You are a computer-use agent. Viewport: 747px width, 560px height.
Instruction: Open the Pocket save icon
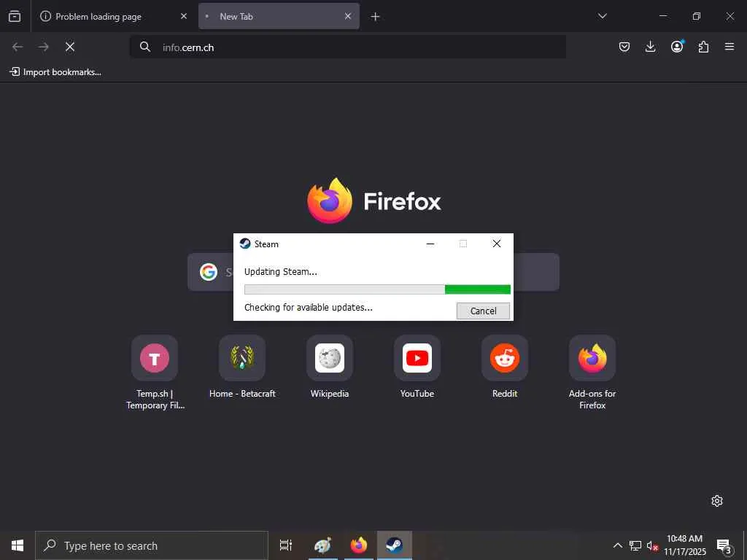(624, 47)
